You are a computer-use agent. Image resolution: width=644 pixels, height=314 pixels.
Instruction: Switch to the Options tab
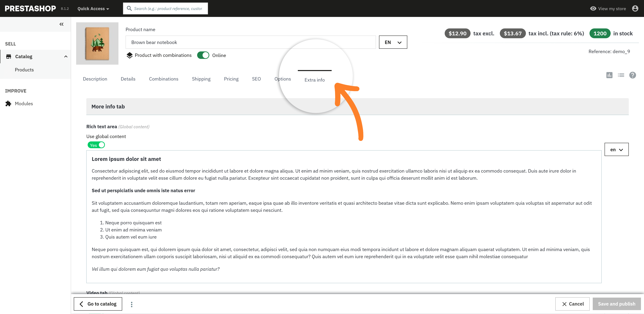click(x=283, y=79)
